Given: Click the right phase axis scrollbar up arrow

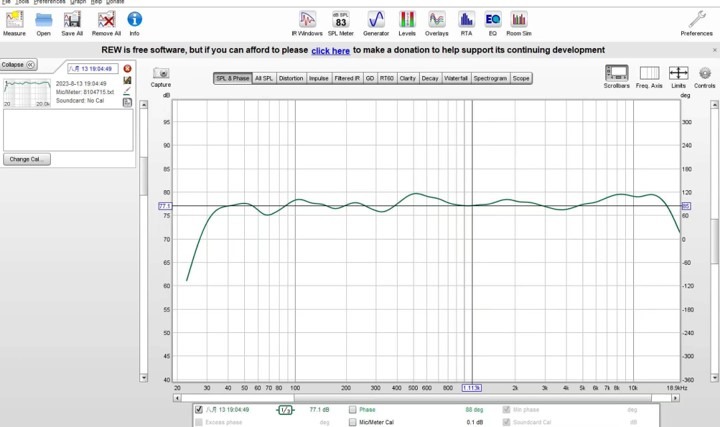Looking at the screenshot, I should pyautogui.click(x=714, y=105).
